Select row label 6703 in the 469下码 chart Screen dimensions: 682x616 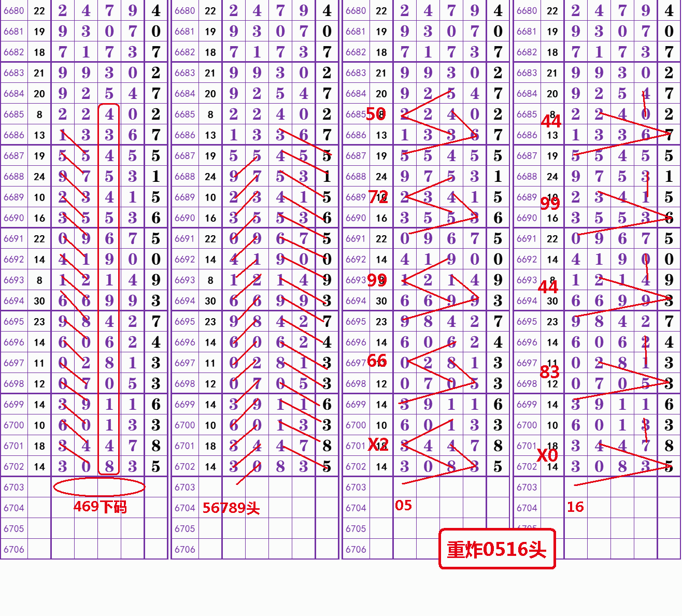14,487
